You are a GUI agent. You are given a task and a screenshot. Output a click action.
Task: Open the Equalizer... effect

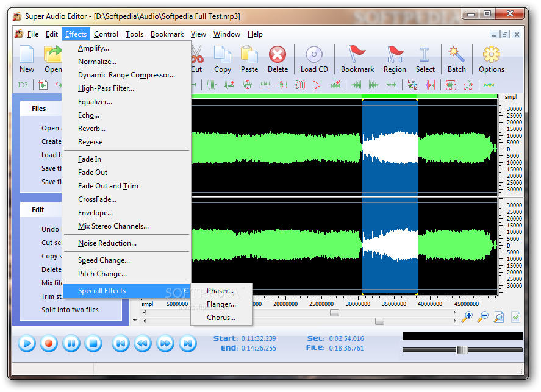[127, 102]
